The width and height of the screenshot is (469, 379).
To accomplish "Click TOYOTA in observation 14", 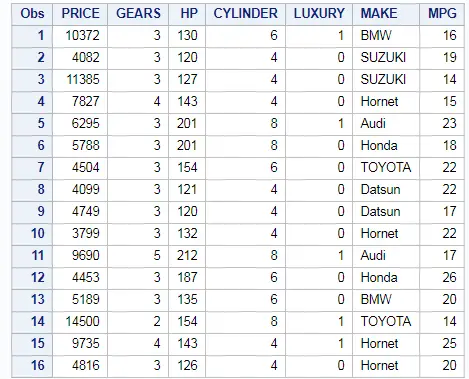I will tap(386, 321).
